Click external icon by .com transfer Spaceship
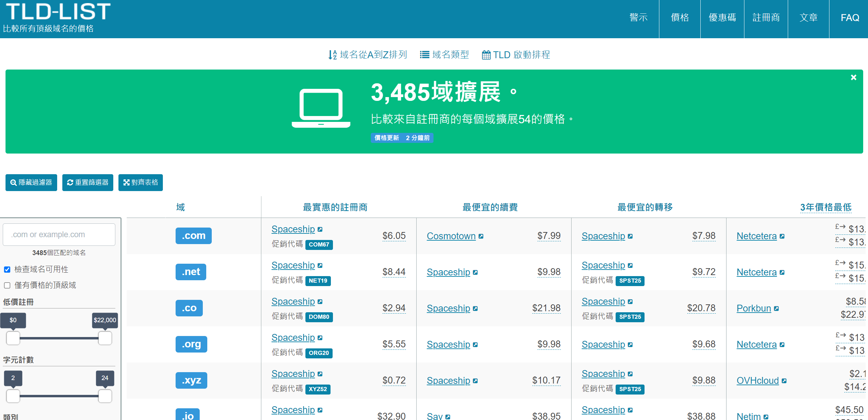The image size is (868, 420). pyautogui.click(x=630, y=236)
